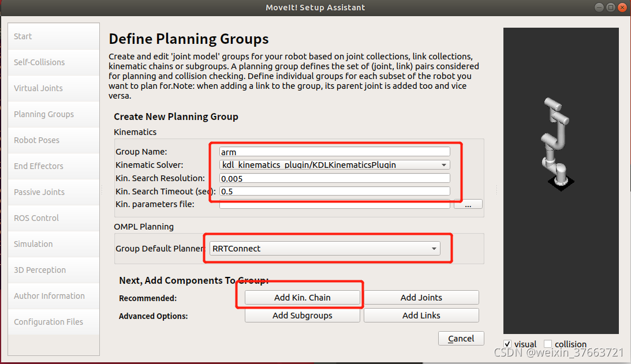This screenshot has width=631, height=364.
Task: Maximize the Setup Assistant window
Action: point(611,7)
